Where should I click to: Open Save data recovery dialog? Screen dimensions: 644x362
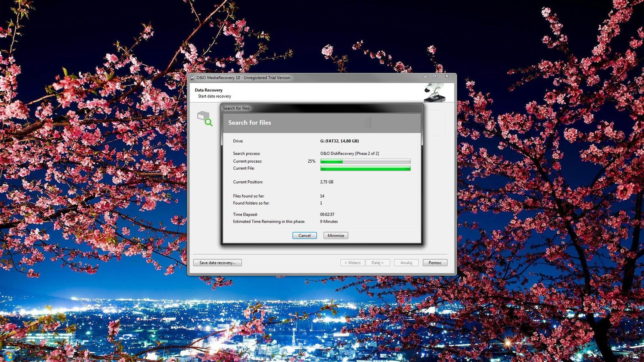coord(218,263)
